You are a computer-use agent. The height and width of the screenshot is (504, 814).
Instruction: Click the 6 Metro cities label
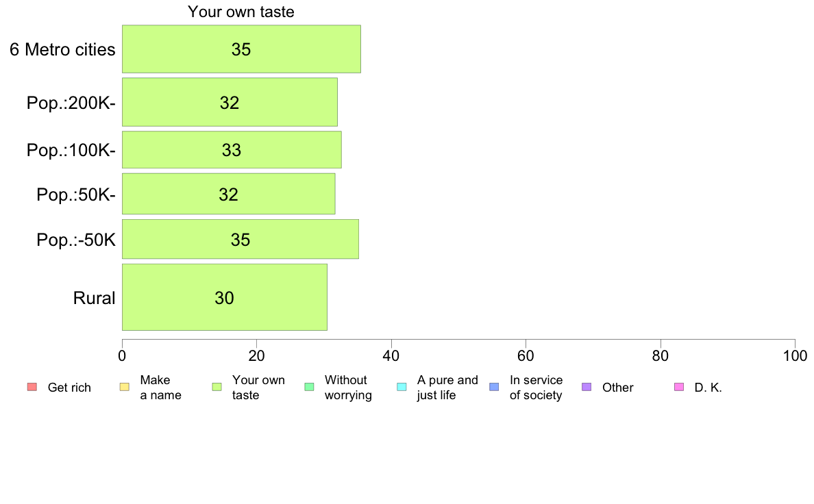(x=62, y=50)
